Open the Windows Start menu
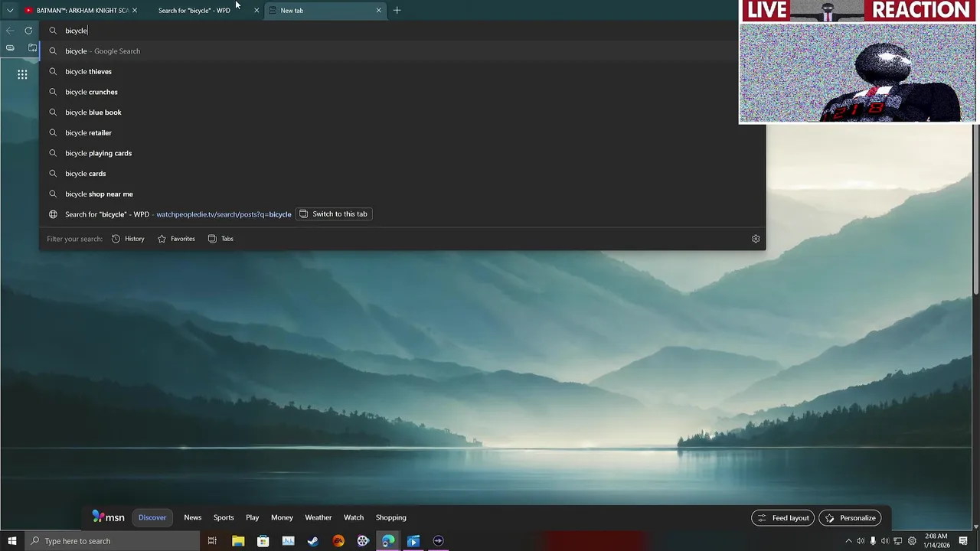The width and height of the screenshot is (980, 551). (11, 541)
